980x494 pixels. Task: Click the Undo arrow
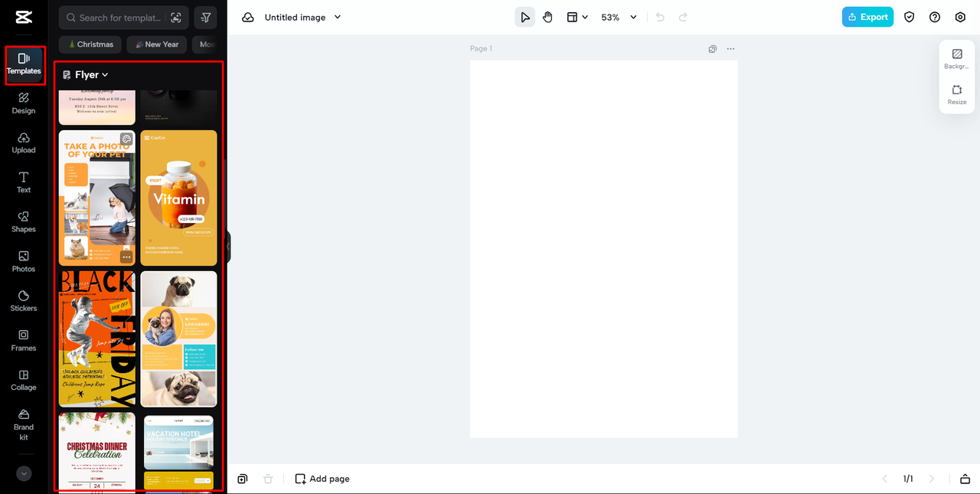(660, 17)
